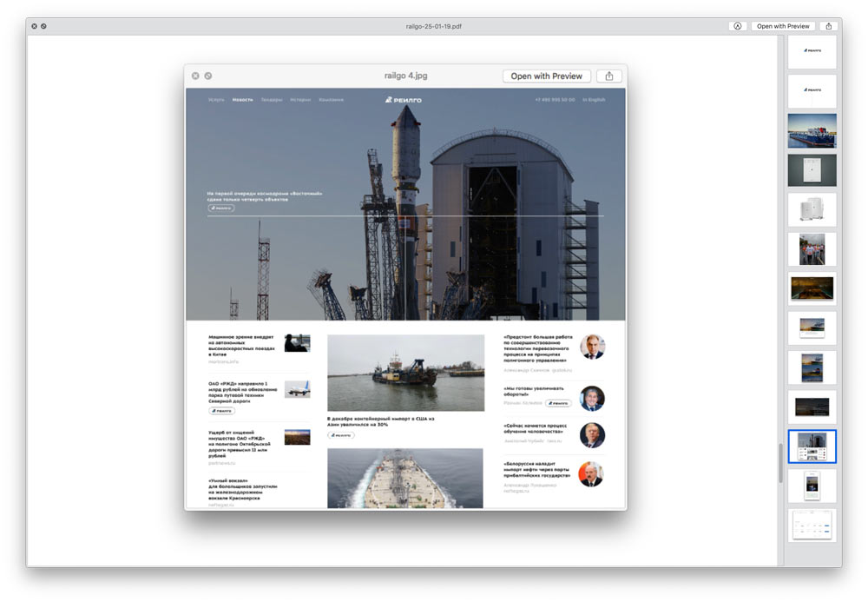Click portrait beside «Сейчас начнется процесс» quote
Screen dimensions: 868x602
592,435
